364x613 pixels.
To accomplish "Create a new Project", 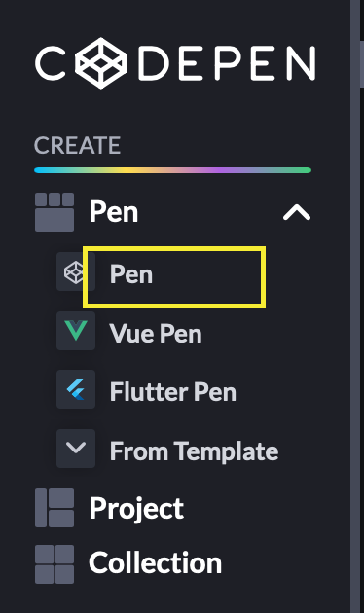I will click(x=136, y=509).
